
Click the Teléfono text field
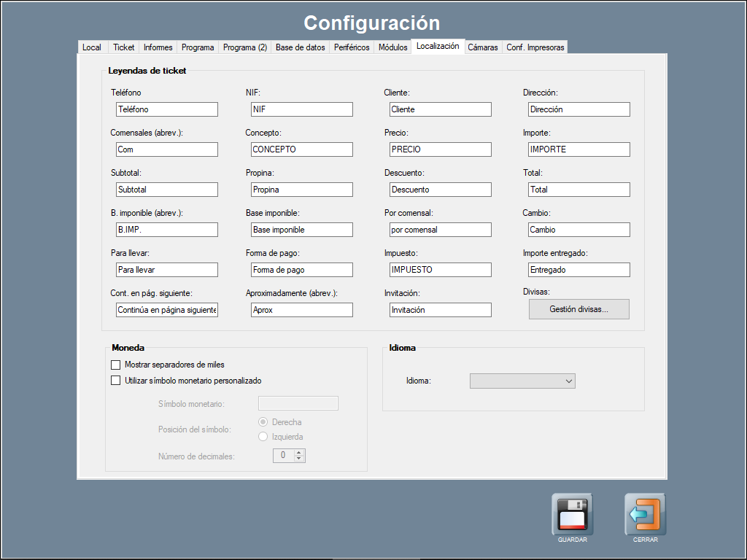click(x=166, y=109)
